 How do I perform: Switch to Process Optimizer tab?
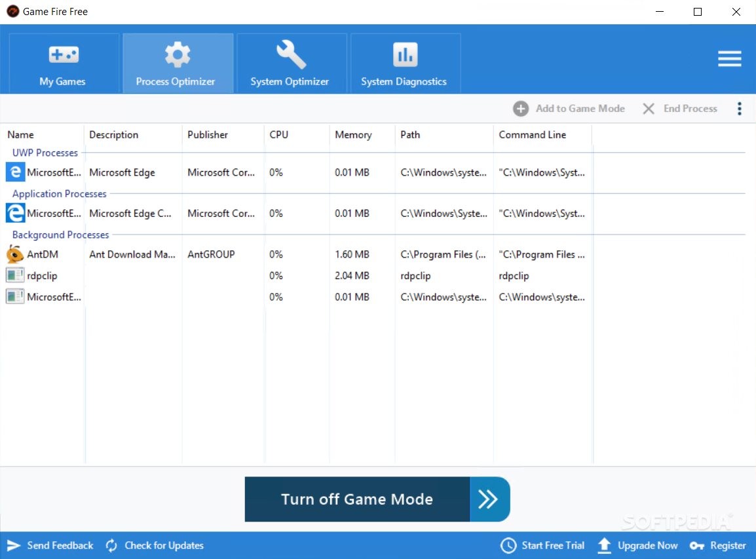178,63
